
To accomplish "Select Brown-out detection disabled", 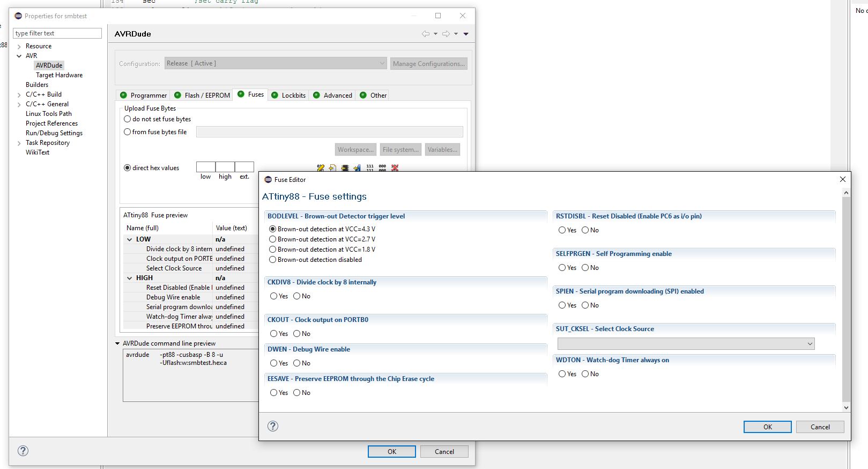I will [x=273, y=260].
